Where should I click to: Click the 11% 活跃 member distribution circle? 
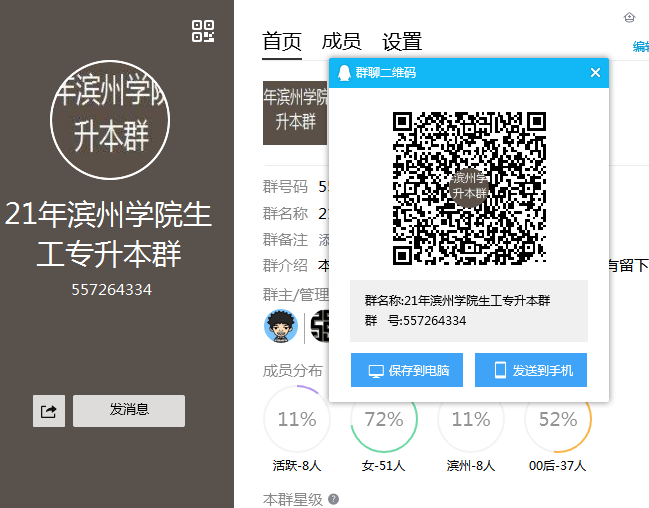(x=296, y=419)
